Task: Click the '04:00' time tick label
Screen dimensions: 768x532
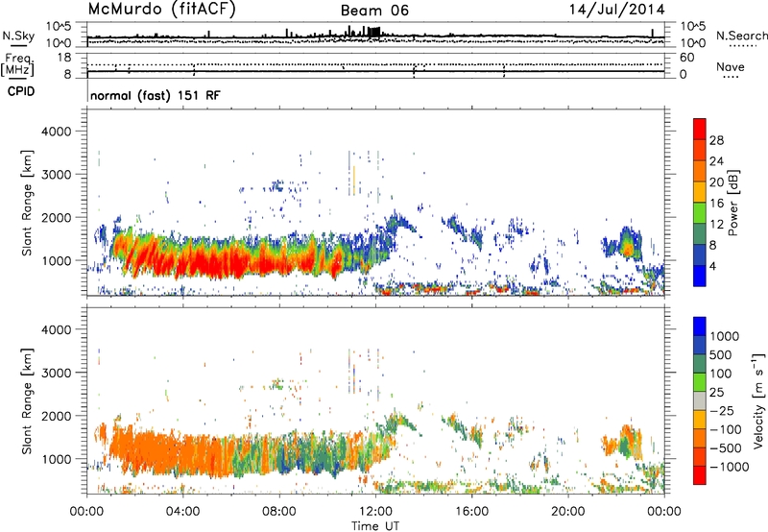Action: [x=183, y=512]
